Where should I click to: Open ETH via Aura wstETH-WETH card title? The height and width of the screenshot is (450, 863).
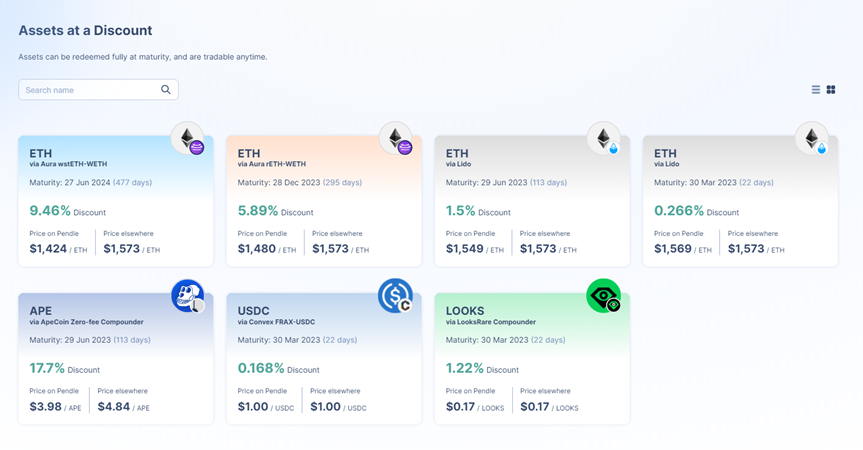[x=41, y=153]
